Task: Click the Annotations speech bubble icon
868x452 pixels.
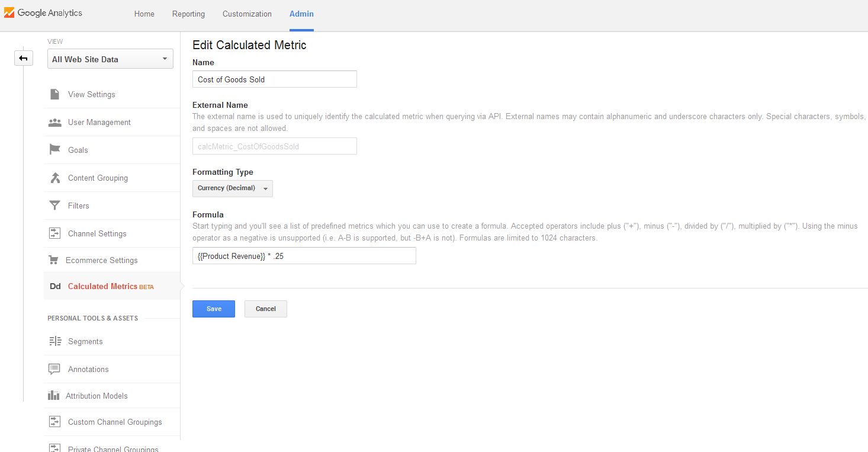Action: (54, 369)
